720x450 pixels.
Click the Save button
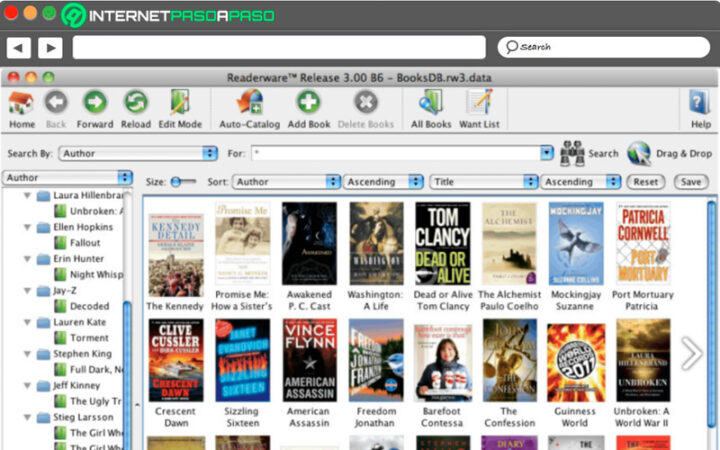click(691, 182)
